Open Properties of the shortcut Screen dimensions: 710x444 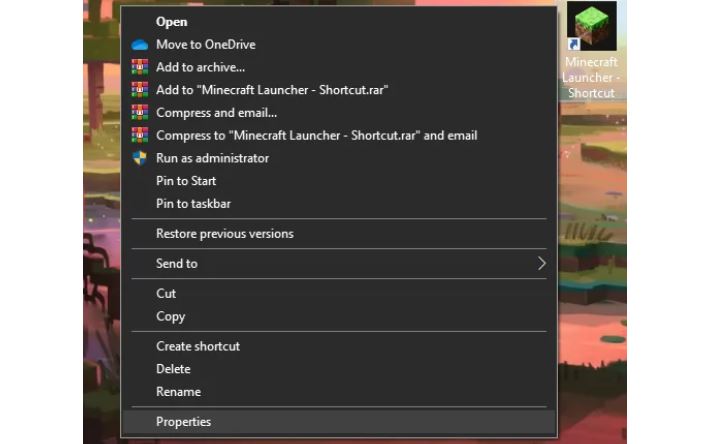coord(339,422)
